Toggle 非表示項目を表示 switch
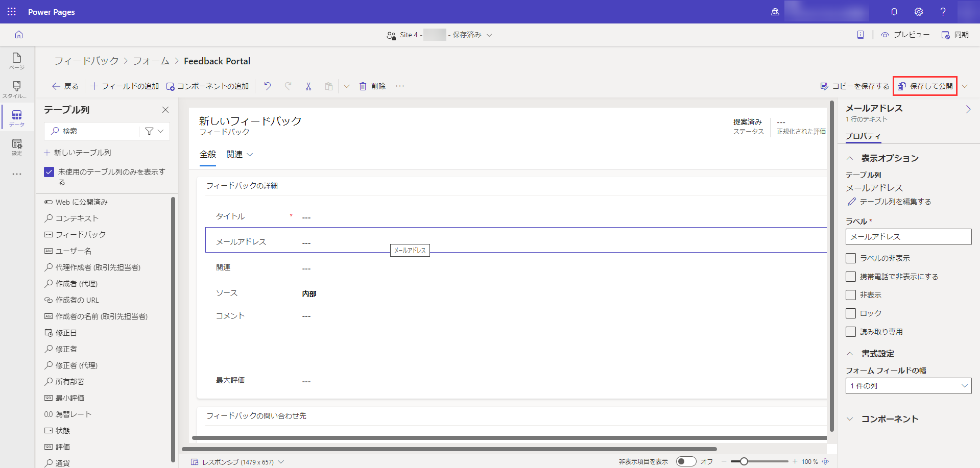The width and height of the screenshot is (980, 468). click(686, 461)
